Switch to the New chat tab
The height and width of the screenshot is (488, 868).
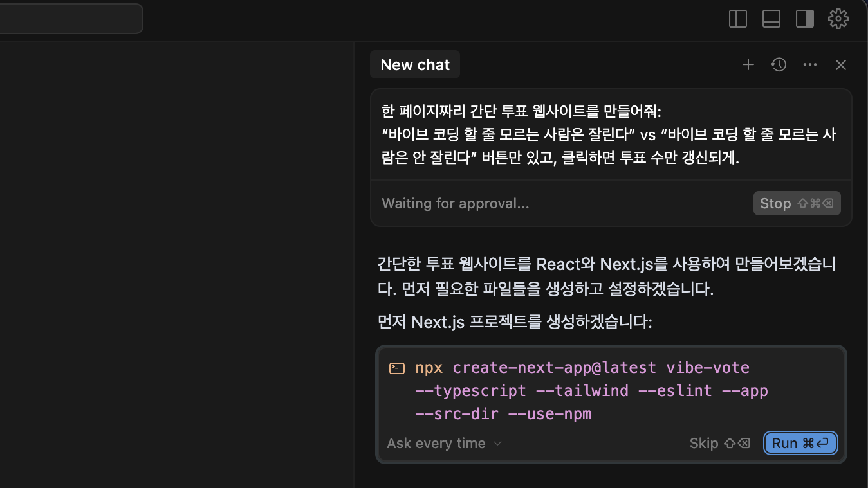[414, 64]
